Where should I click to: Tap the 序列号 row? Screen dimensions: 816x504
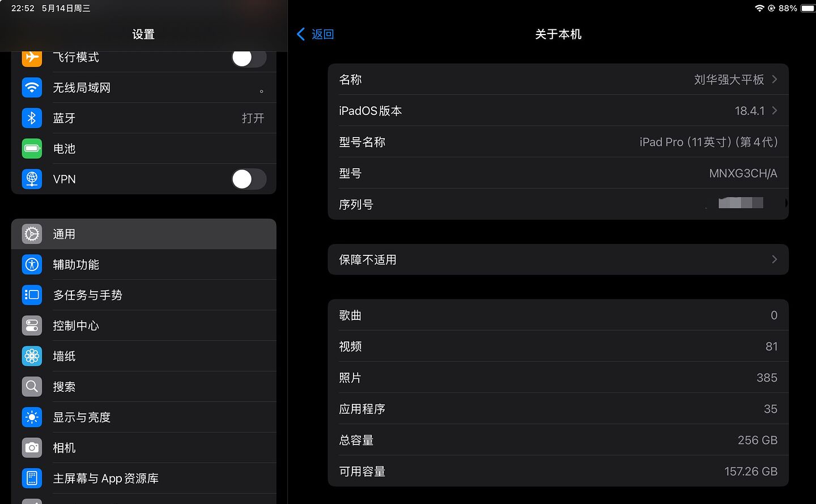(x=558, y=204)
